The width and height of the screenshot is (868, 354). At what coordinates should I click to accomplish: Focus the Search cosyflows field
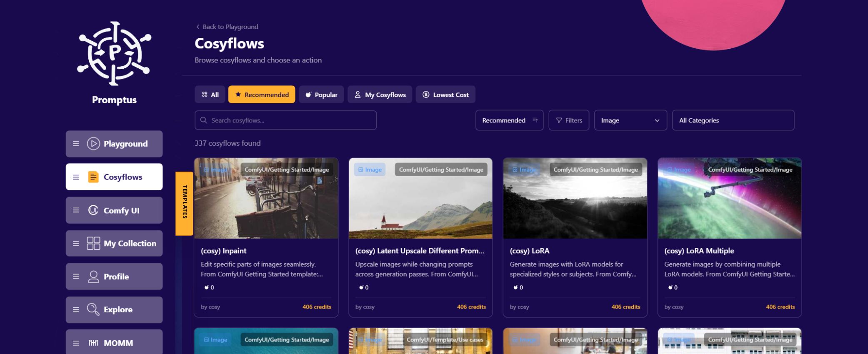(285, 120)
